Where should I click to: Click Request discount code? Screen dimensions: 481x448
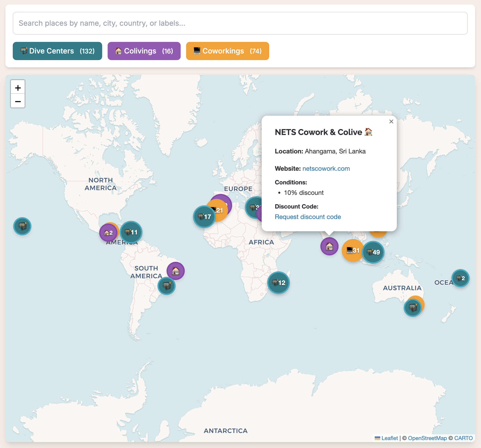(x=308, y=217)
